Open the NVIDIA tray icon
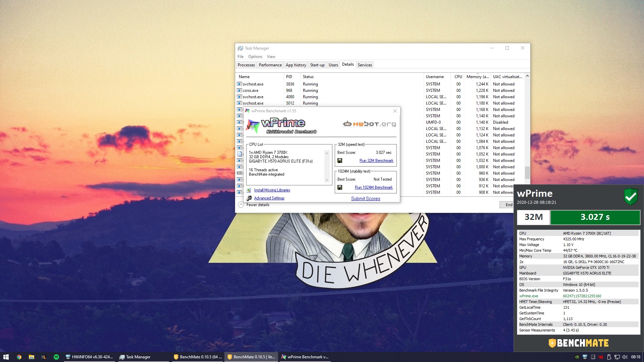The width and height of the screenshot is (644, 362). [x=577, y=357]
